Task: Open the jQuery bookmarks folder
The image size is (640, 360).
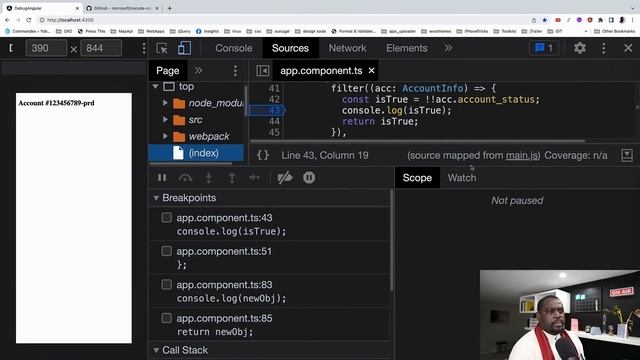Action: click(x=180, y=31)
